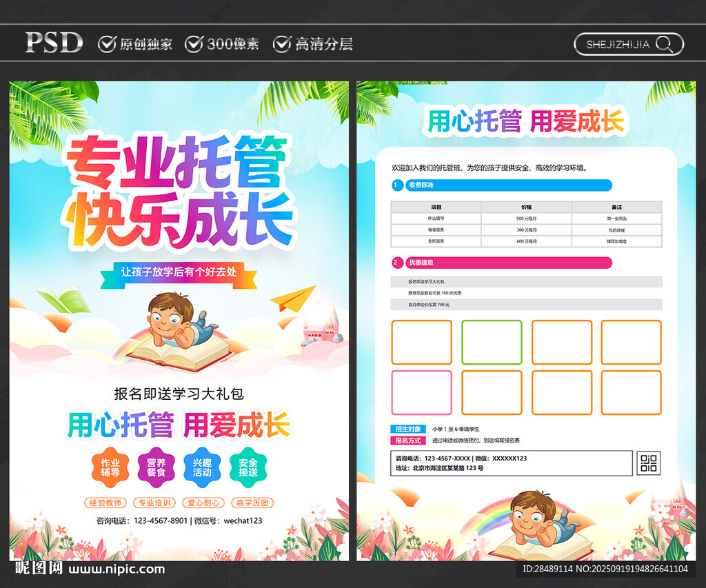Click inside the SHEJIZHIJIA search field
Image resolution: width=706 pixels, height=588 pixels.
pos(629,44)
